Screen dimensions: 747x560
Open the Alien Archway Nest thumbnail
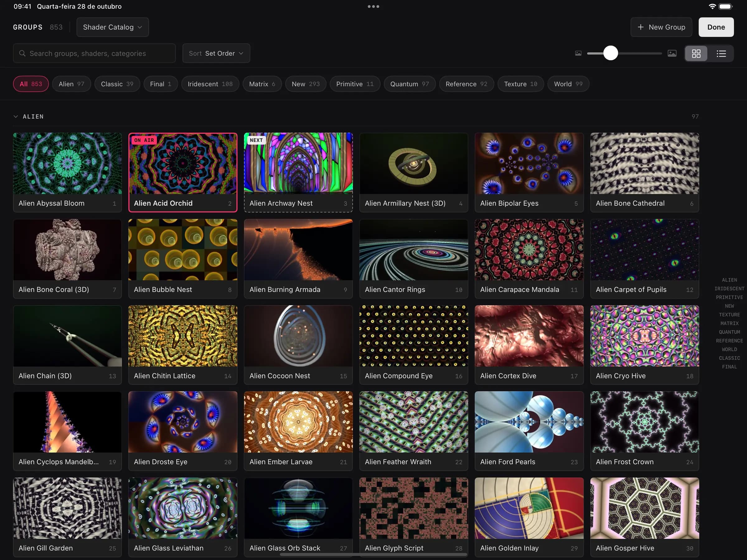tap(298, 163)
